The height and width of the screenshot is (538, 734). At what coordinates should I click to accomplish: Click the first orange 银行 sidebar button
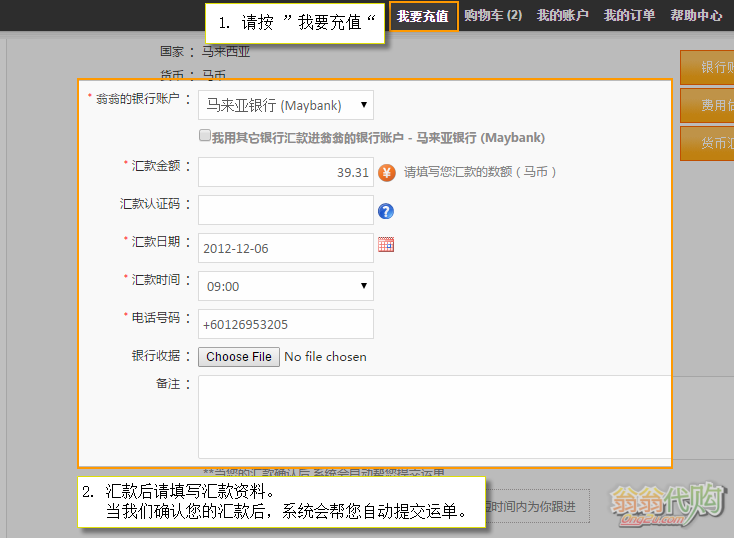pyautogui.click(x=707, y=67)
